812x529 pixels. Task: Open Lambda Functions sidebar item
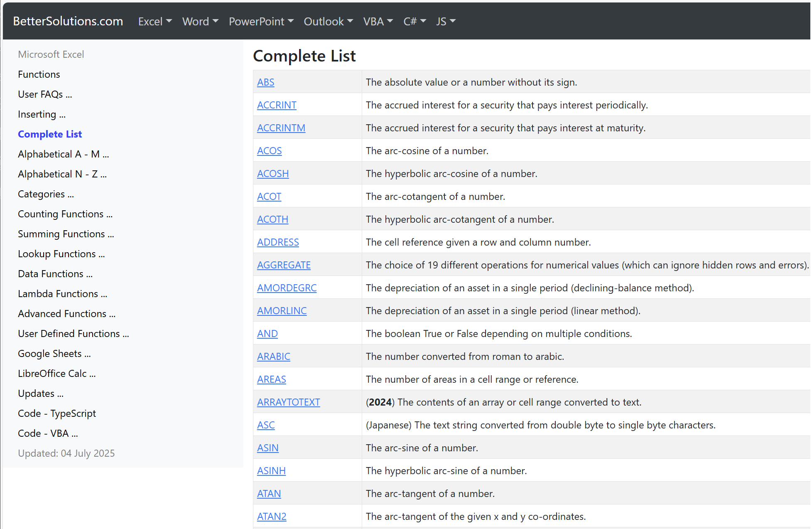click(x=63, y=294)
